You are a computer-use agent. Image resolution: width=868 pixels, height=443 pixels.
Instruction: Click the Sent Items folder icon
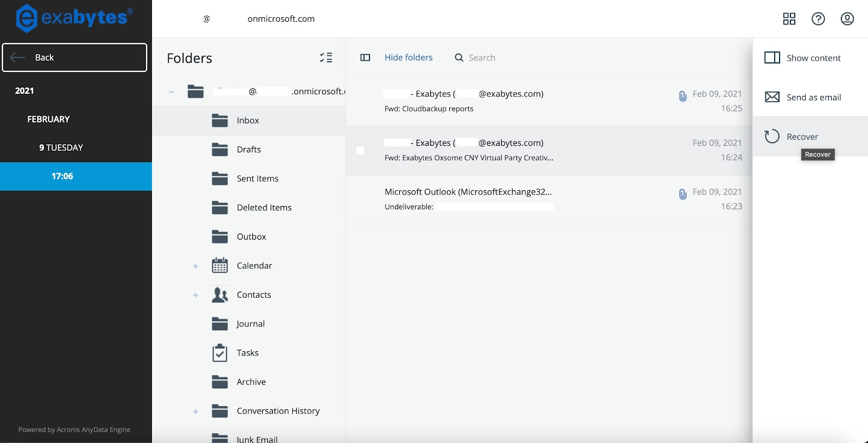click(x=220, y=178)
